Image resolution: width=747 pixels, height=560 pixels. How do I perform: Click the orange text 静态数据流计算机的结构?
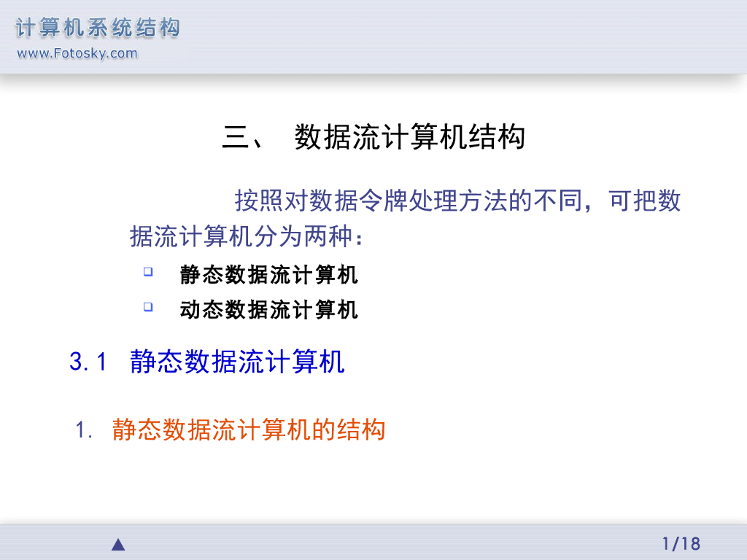[249, 429]
